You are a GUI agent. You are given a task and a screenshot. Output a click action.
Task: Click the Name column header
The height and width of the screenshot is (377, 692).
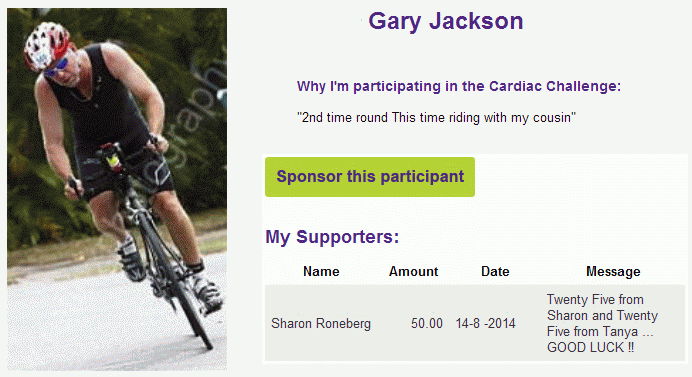click(321, 271)
